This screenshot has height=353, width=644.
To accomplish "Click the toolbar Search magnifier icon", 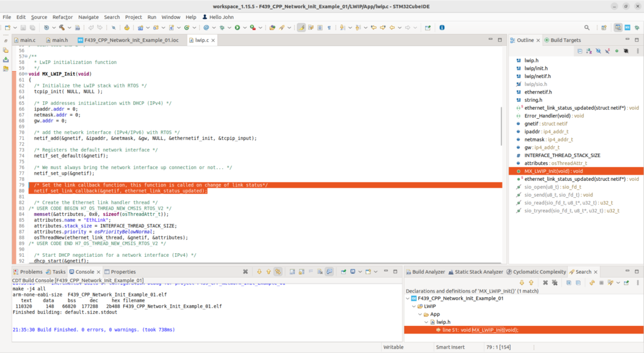I will pos(587,28).
